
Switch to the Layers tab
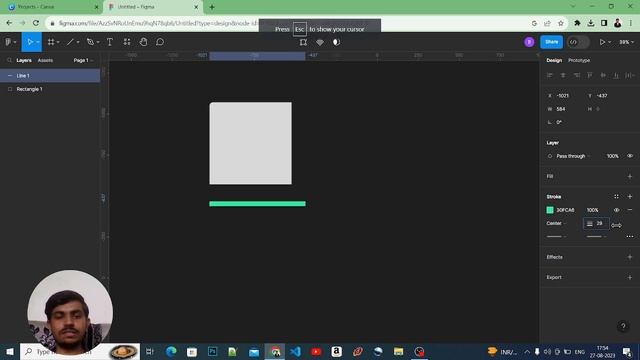tap(24, 60)
